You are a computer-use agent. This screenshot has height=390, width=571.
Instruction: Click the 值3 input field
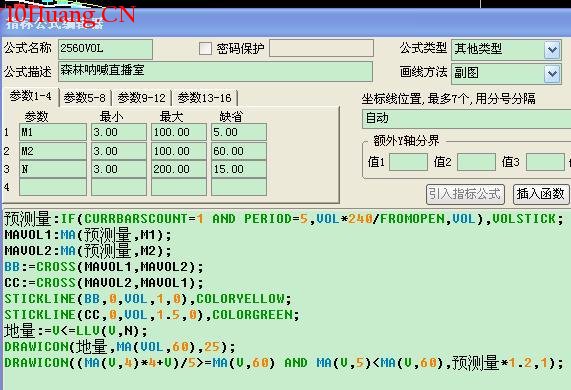point(545,162)
